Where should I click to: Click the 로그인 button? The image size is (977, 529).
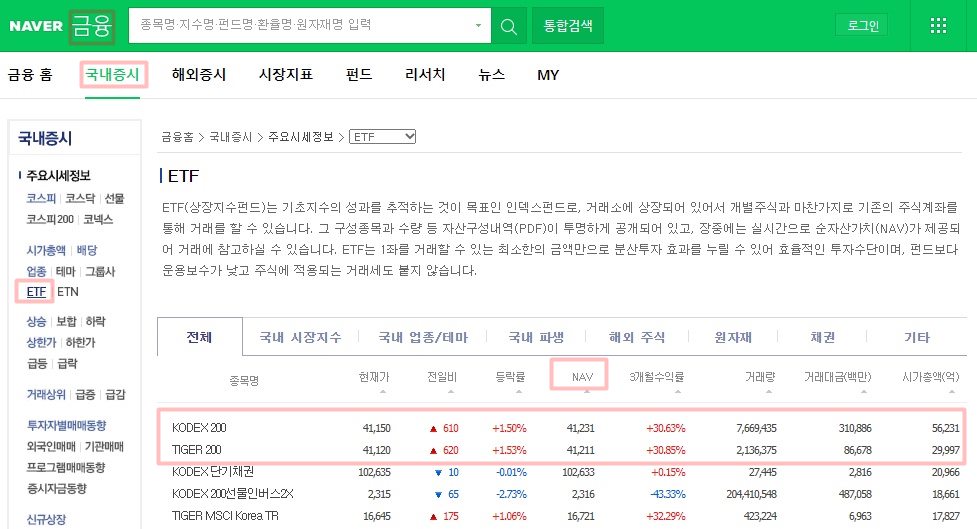point(862,26)
